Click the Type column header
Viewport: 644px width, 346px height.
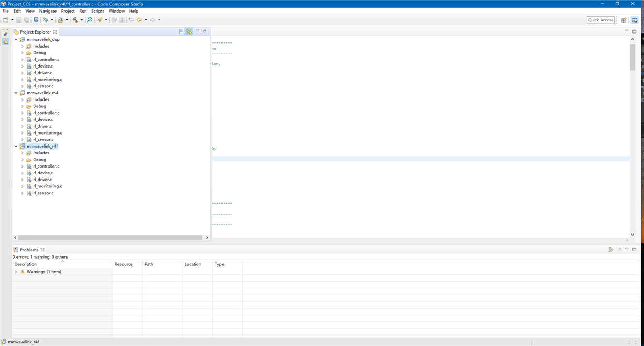click(x=227, y=264)
